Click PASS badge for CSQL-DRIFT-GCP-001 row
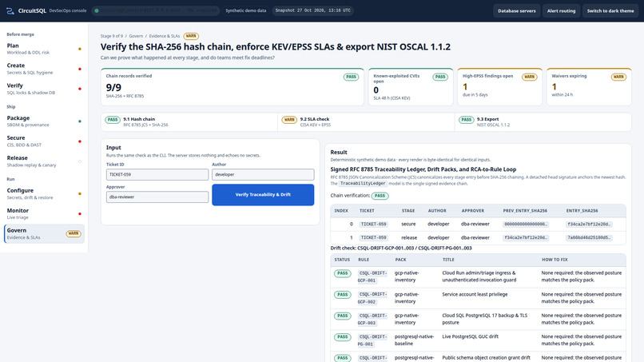Screen dimensions: 644x362 343,273
